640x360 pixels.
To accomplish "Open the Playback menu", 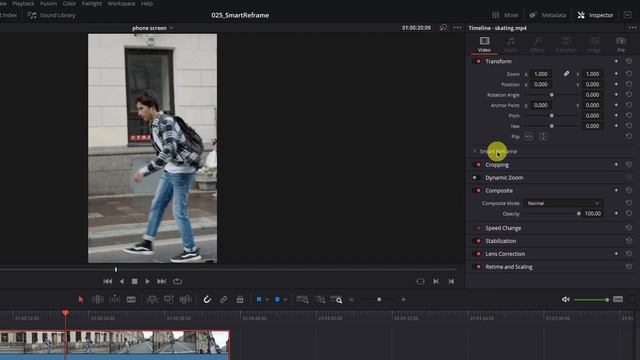I will 23,4.
